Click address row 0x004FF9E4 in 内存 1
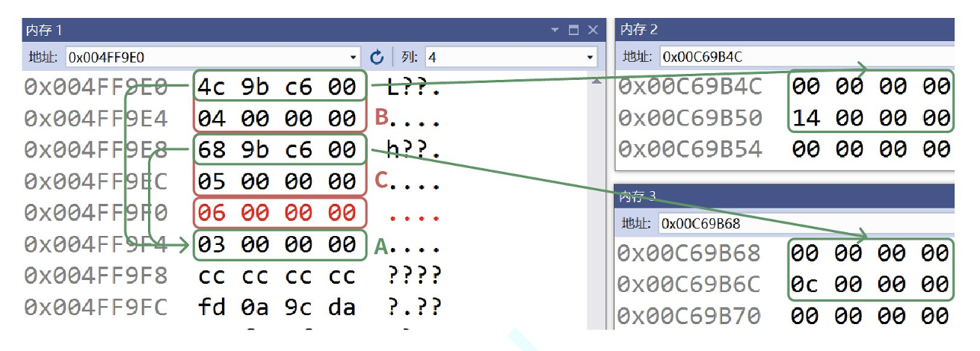 click(x=95, y=119)
